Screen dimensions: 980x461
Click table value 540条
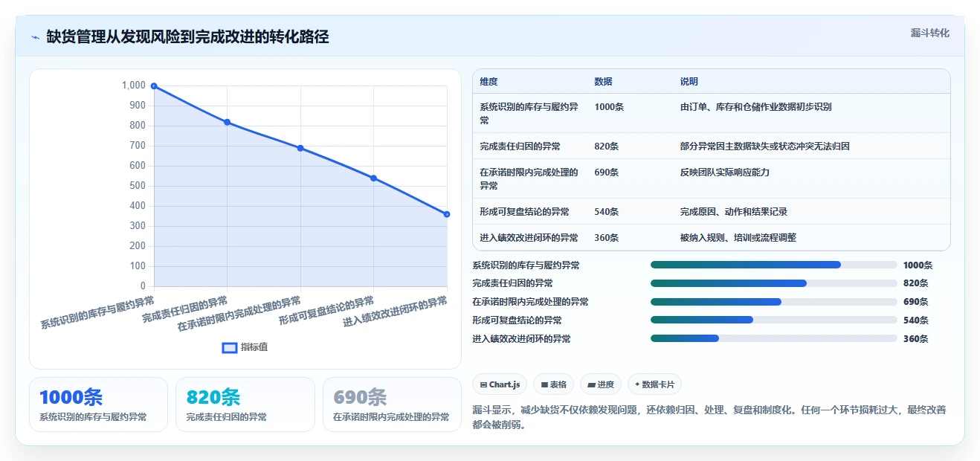pos(607,212)
